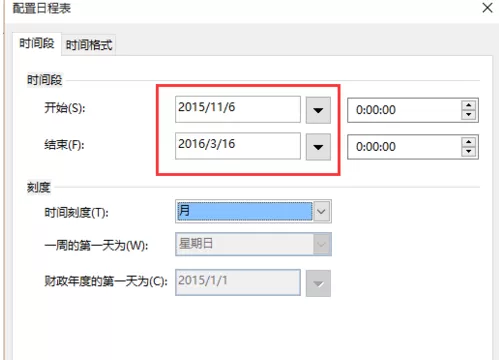The height and width of the screenshot is (360, 499).
Task: Click the 配置日程表 dialog title
Action: tap(42, 8)
